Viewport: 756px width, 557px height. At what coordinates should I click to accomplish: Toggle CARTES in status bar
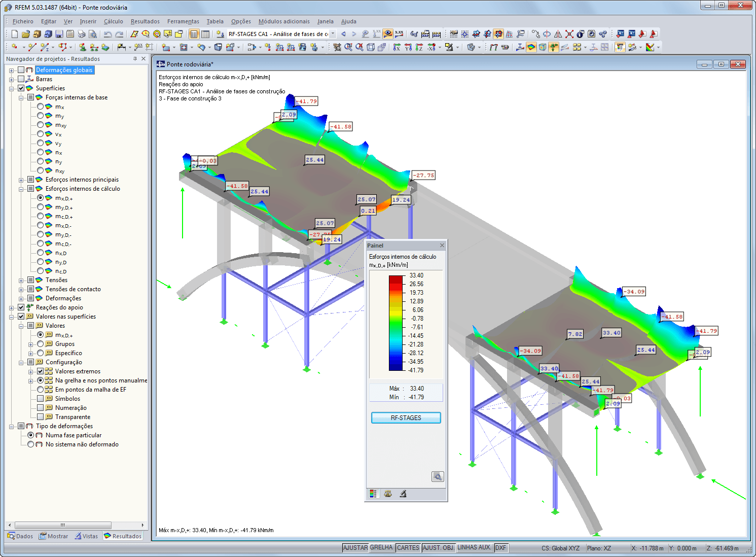point(408,548)
